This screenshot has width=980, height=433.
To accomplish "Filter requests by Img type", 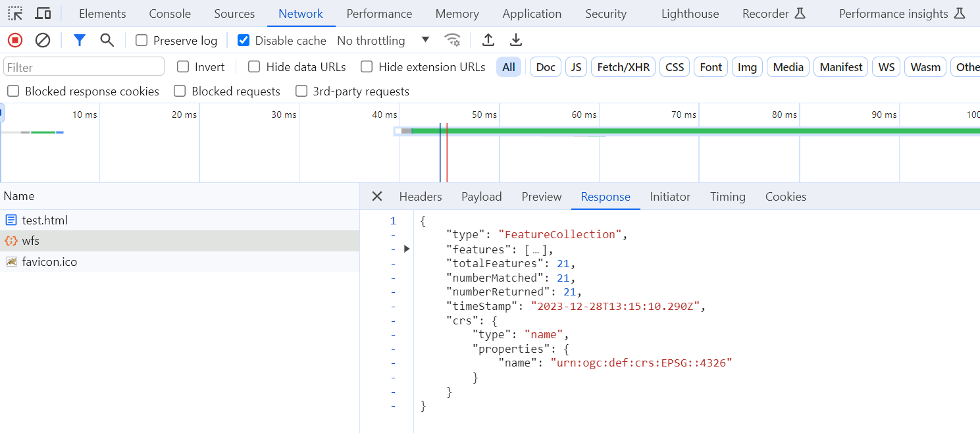I will tap(747, 66).
